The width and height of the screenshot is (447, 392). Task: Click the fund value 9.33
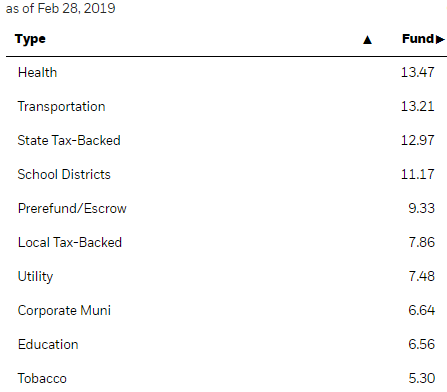point(422,208)
